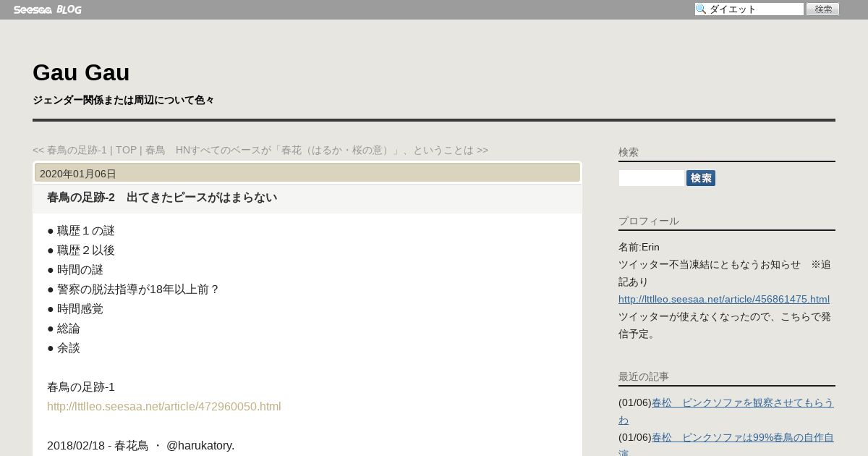Focus the sidebar search input field
The image size is (868, 456).
click(651, 178)
